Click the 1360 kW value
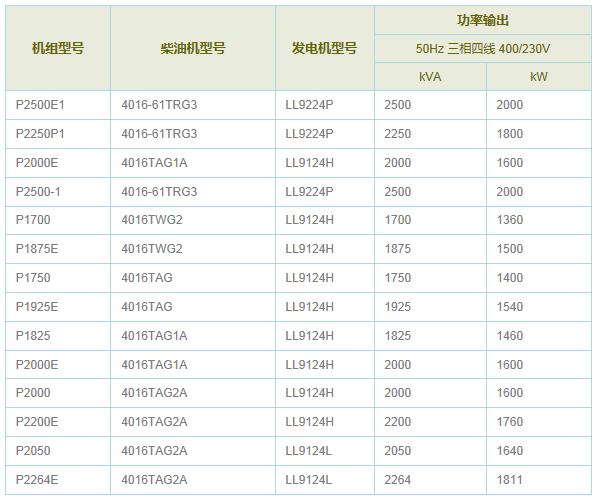 tap(509, 220)
